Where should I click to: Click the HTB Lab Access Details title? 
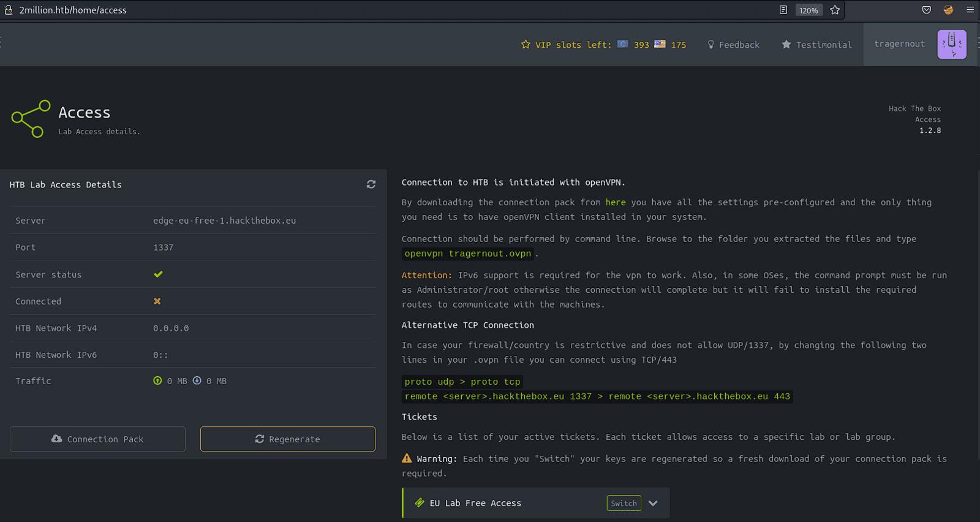[x=66, y=184]
